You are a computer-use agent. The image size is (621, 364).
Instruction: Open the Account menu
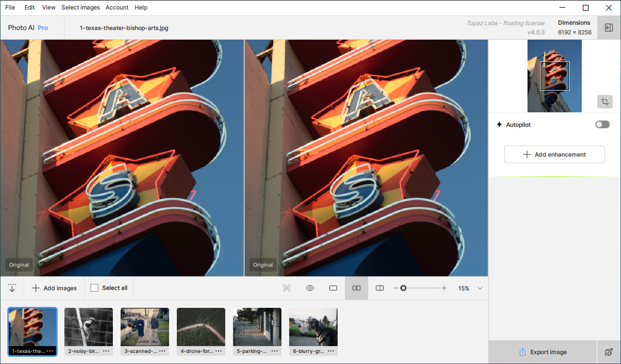click(117, 7)
